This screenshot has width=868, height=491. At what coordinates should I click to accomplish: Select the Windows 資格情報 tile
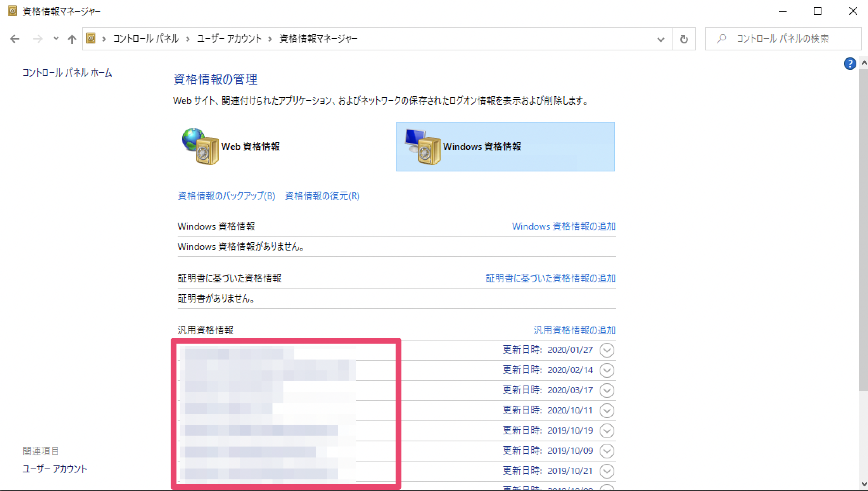[505, 147]
